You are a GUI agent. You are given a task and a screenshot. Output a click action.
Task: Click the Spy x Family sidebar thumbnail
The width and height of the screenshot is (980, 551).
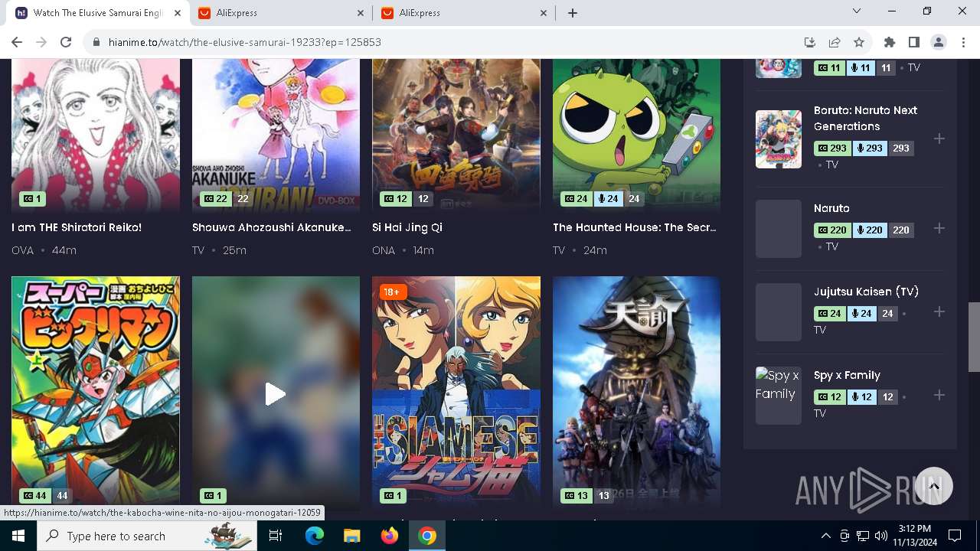tap(779, 395)
